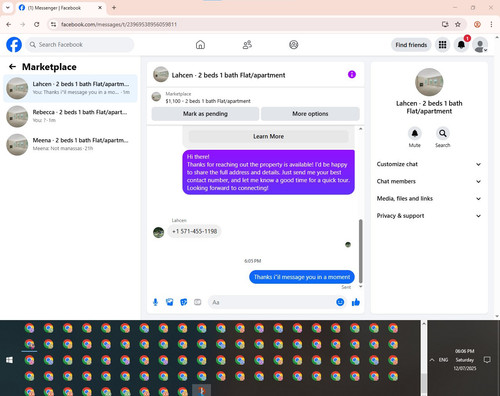Image resolution: width=500 pixels, height=396 pixels.
Task: Open the Friends icon in top navigation
Action: (247, 45)
